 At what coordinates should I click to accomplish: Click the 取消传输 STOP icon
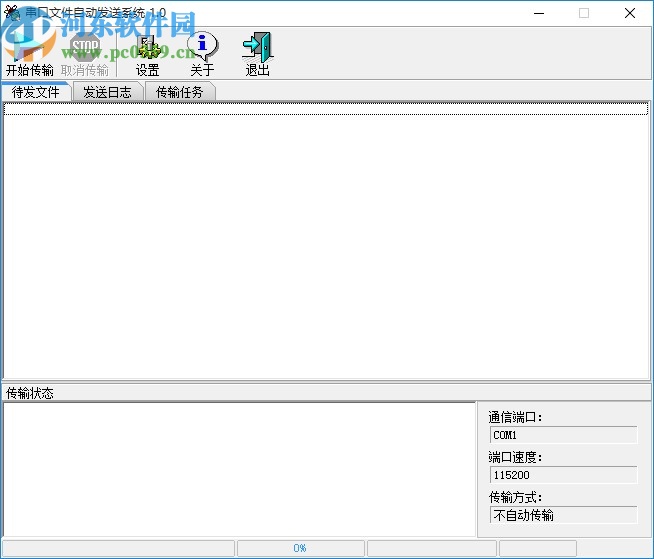(85, 54)
